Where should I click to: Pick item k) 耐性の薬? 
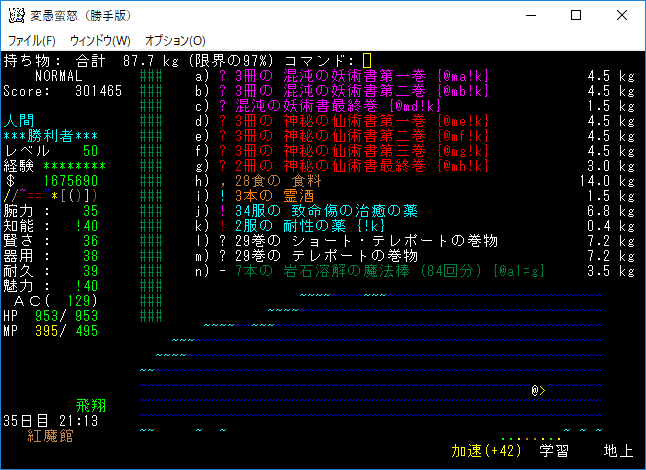[x=301, y=226]
